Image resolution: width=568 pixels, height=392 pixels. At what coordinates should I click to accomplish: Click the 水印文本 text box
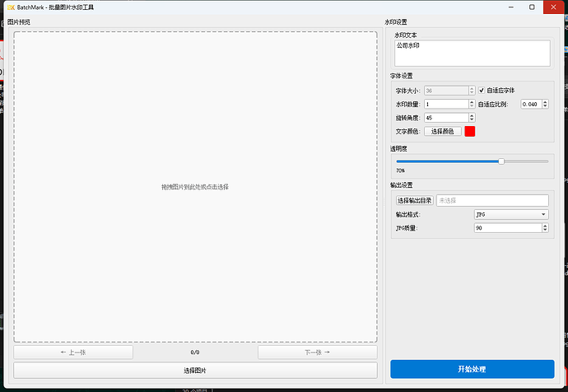(x=471, y=53)
